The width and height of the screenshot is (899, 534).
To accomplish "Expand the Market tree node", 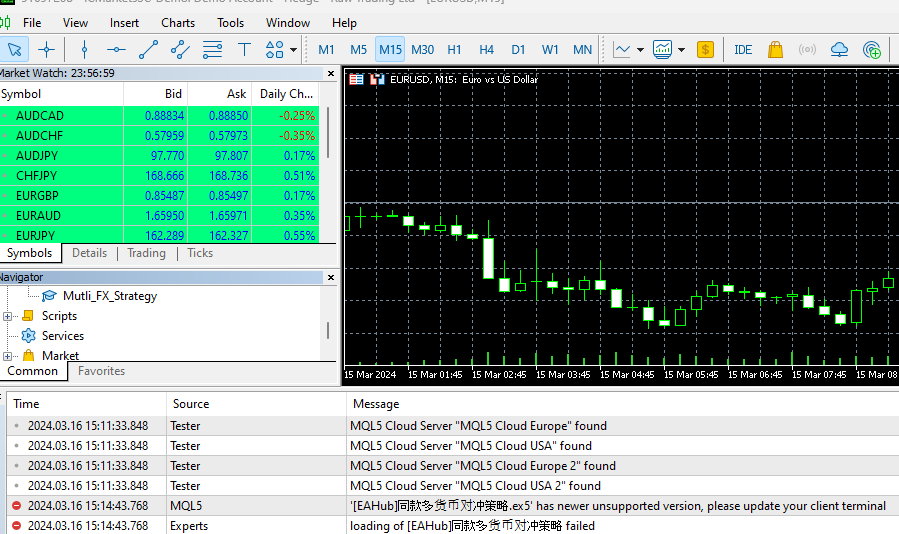I will 7,356.
